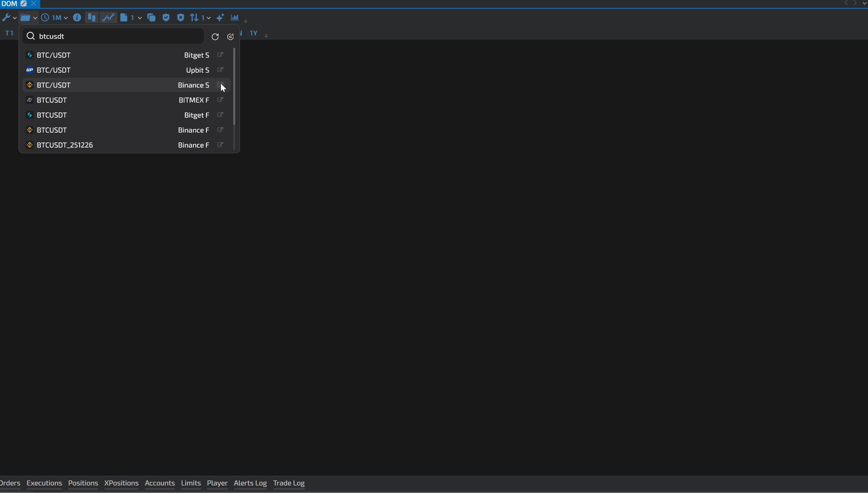
Task: Refresh the symbol search results
Action: 215,37
